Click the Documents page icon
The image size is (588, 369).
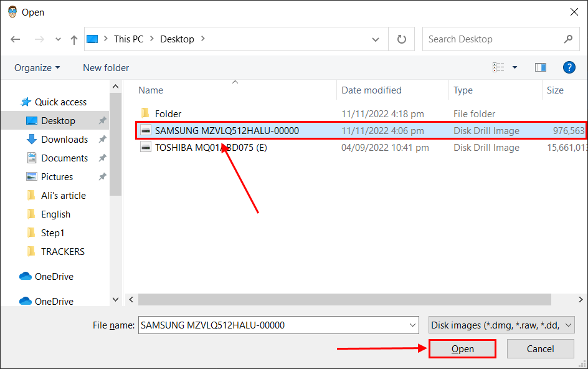(x=32, y=158)
